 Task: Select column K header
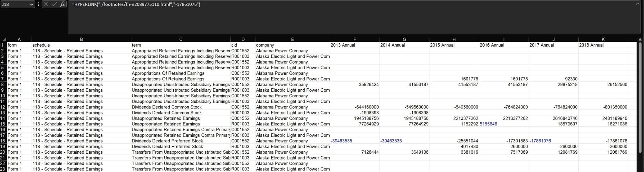[x=603, y=39]
